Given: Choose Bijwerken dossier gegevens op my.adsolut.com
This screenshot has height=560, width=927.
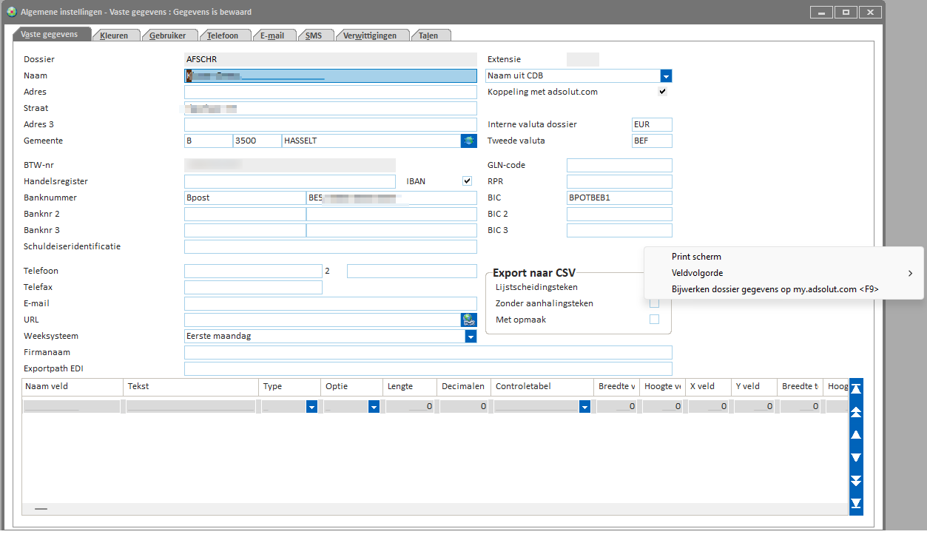Looking at the screenshot, I should coord(775,289).
